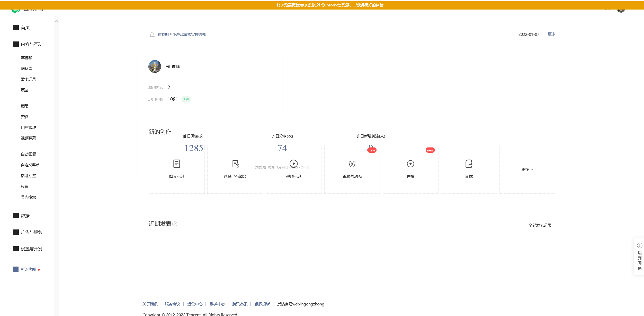Open the 春节期间小游戏审核安排通知 announcement link
Viewport: 644px width, 316px height.
[x=182, y=35]
